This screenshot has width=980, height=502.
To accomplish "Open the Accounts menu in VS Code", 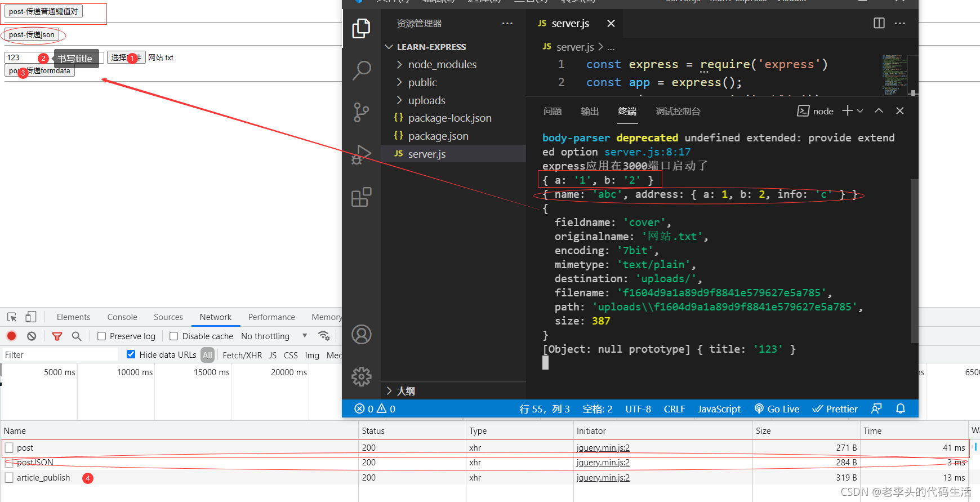I will coord(361,334).
